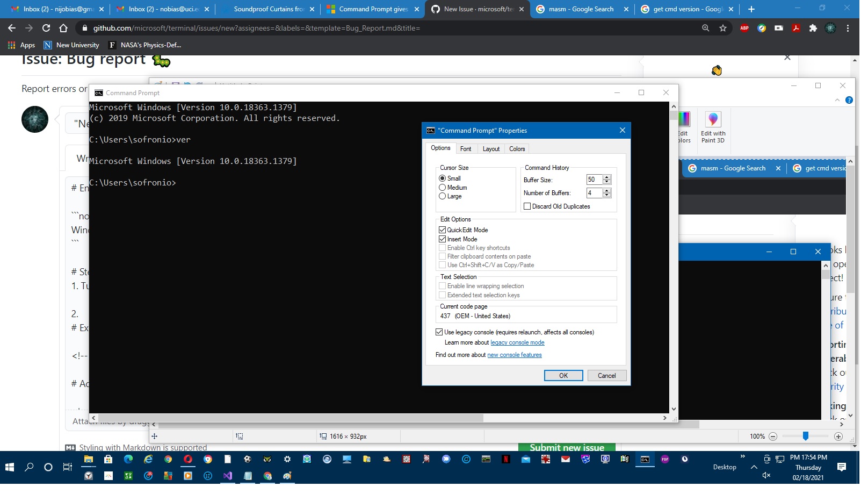Enable Discard Old Duplicates

[x=528, y=206]
